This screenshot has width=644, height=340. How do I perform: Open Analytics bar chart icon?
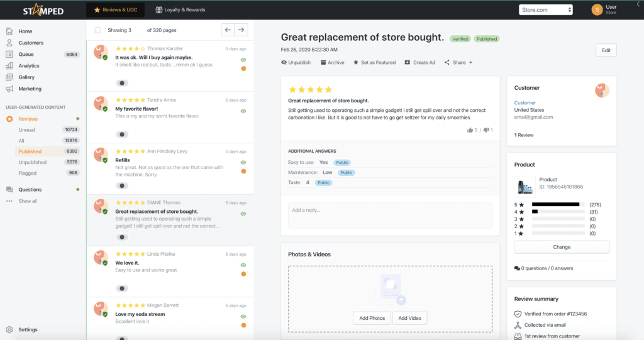(x=9, y=66)
